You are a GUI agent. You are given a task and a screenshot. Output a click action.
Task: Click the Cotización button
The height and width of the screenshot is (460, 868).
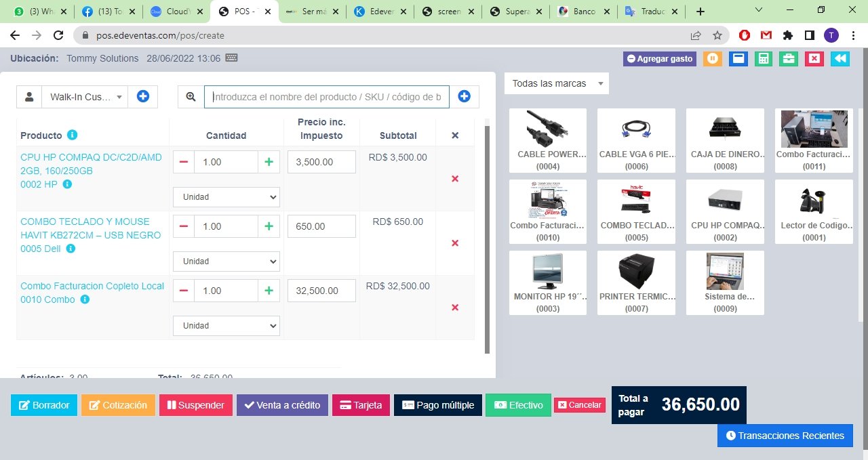118,405
